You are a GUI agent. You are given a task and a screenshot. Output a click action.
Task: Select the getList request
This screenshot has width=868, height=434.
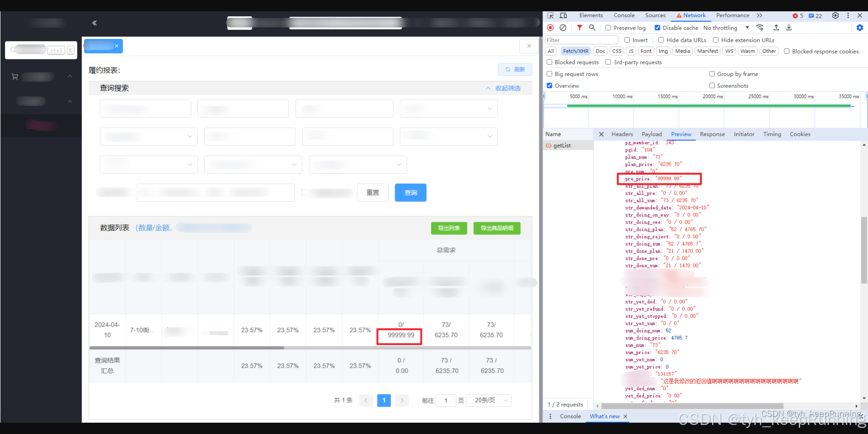pyautogui.click(x=568, y=146)
